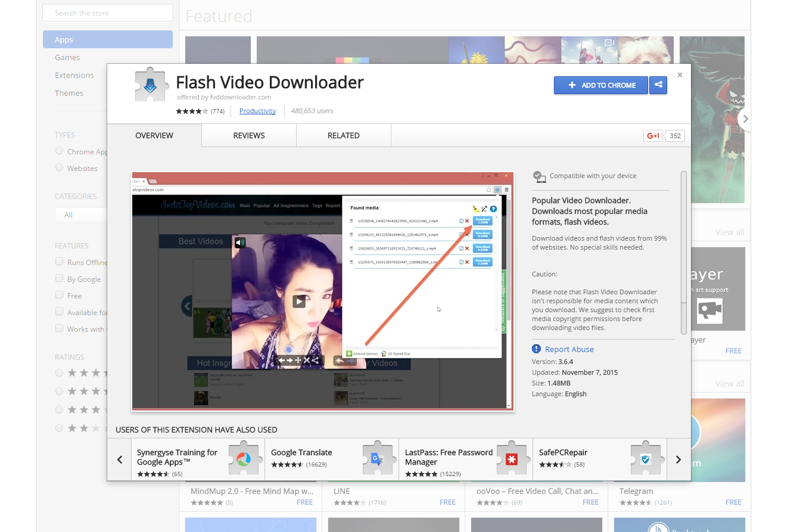Click the star rating next to (774)
This screenshot has height=532, width=800.
(192, 111)
